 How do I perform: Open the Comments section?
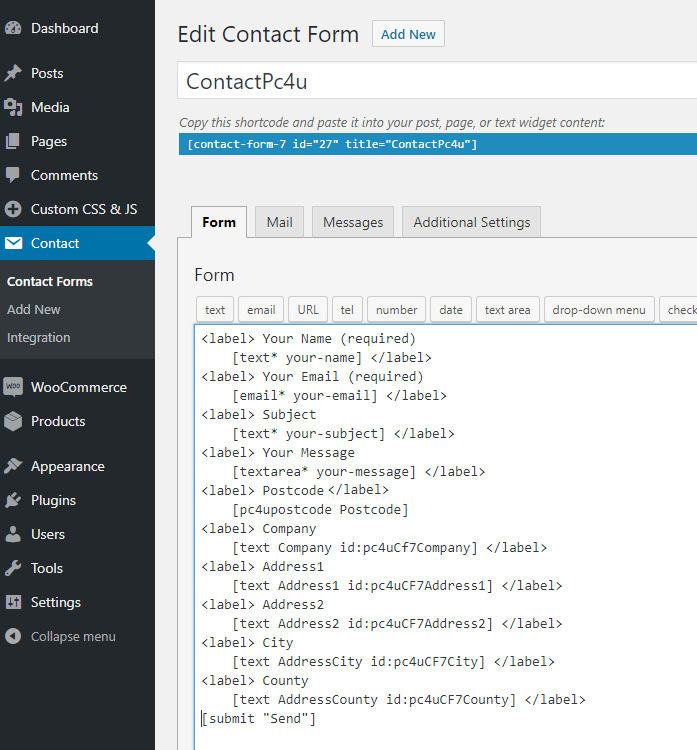tap(64, 175)
